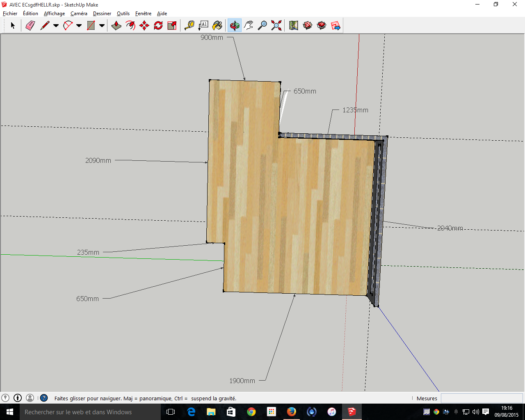Expand the rectangle shape tools dropdown arrow
525x420 pixels.
click(x=102, y=25)
